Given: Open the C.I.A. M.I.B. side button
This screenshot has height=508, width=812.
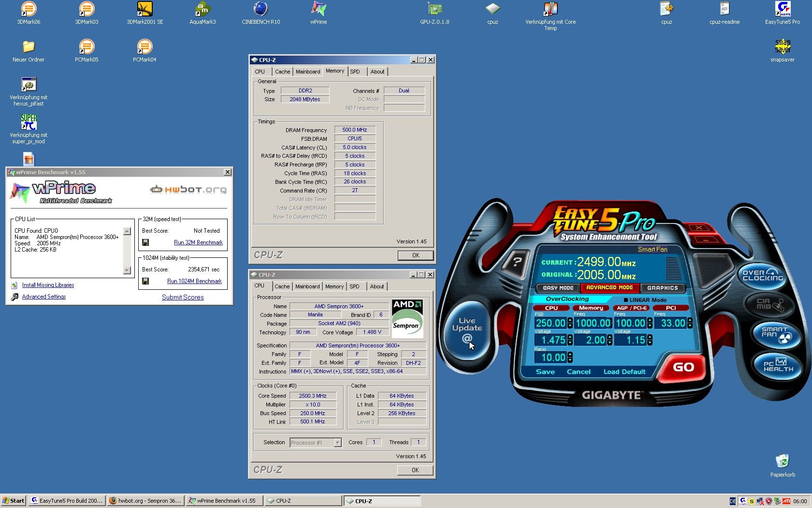Looking at the screenshot, I should tap(770, 304).
